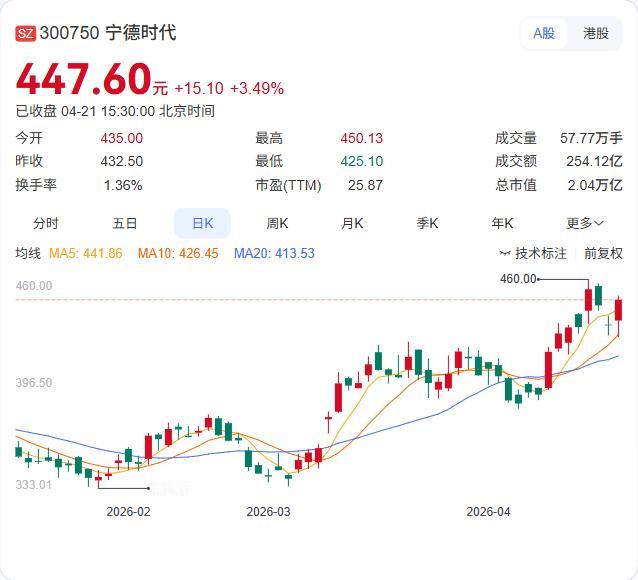Click the 今开 value 435.00
Viewport: 638px width, 580px height.
coord(122,138)
